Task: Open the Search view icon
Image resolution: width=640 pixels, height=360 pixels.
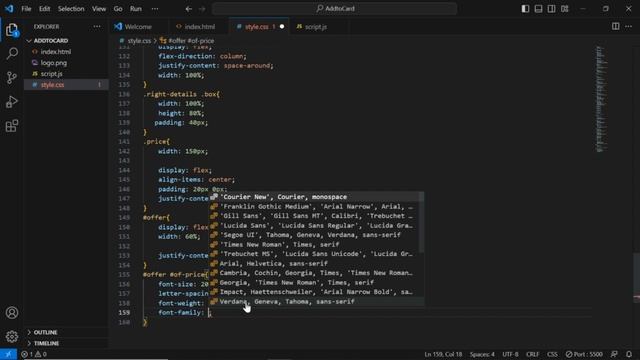Action: pos(12,53)
